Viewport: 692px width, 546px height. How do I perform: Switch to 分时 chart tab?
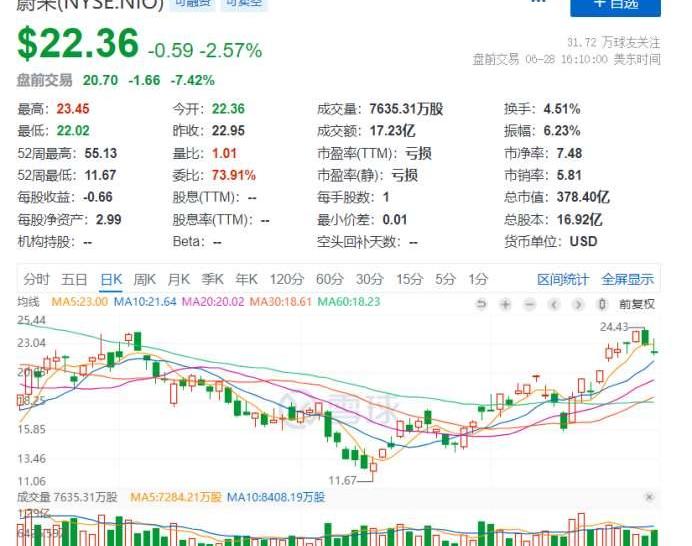pyautogui.click(x=36, y=279)
